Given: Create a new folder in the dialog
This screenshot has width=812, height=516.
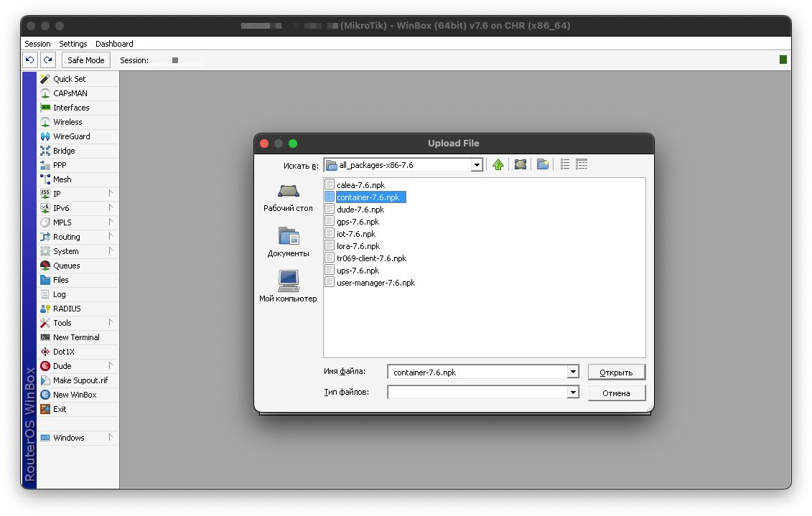Looking at the screenshot, I should coord(542,164).
